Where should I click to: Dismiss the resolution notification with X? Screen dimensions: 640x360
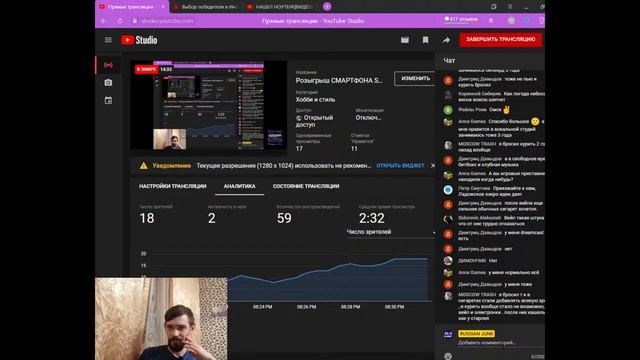click(433, 166)
